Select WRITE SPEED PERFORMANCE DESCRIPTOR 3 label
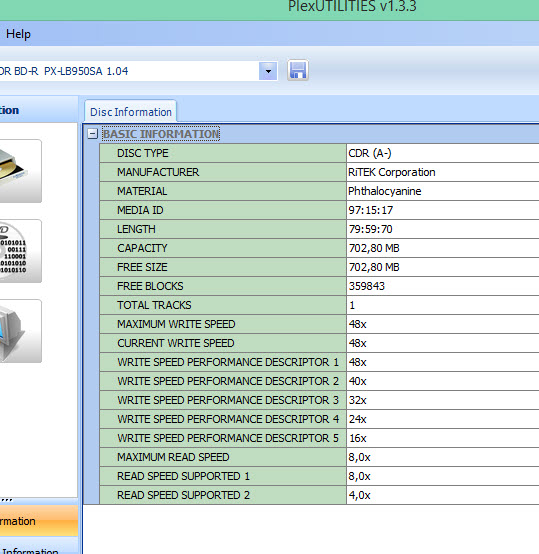This screenshot has width=539, height=554. (x=228, y=400)
